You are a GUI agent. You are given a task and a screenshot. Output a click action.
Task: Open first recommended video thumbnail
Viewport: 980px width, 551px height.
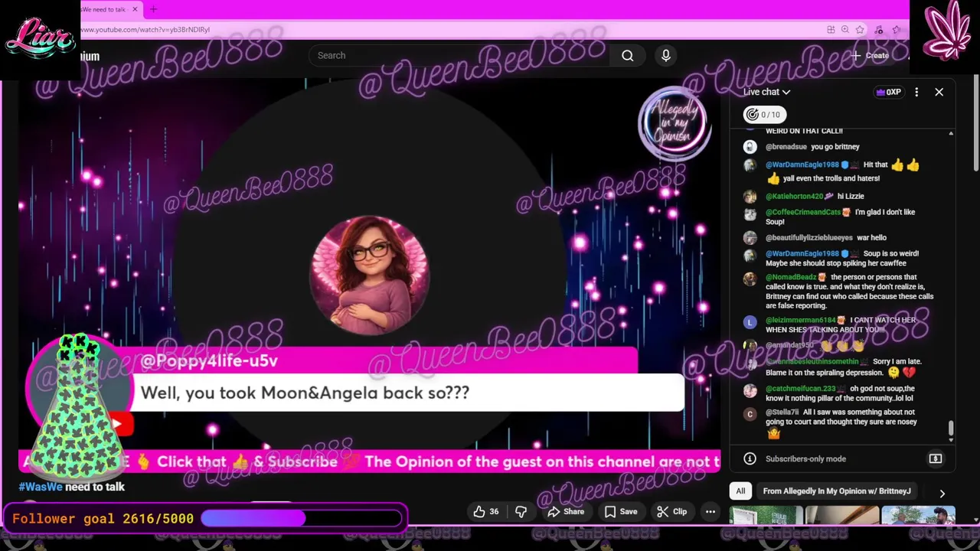(766, 515)
